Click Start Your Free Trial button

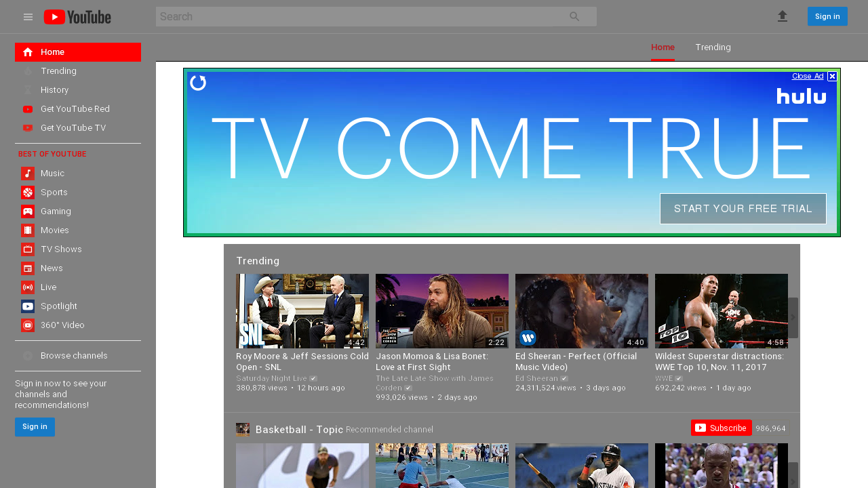743,209
